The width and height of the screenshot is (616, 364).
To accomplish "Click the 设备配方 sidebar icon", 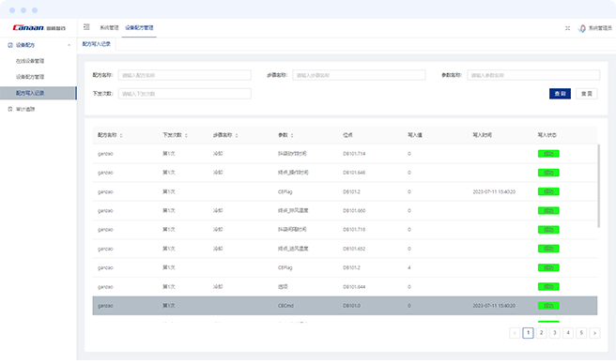I will pos(10,45).
